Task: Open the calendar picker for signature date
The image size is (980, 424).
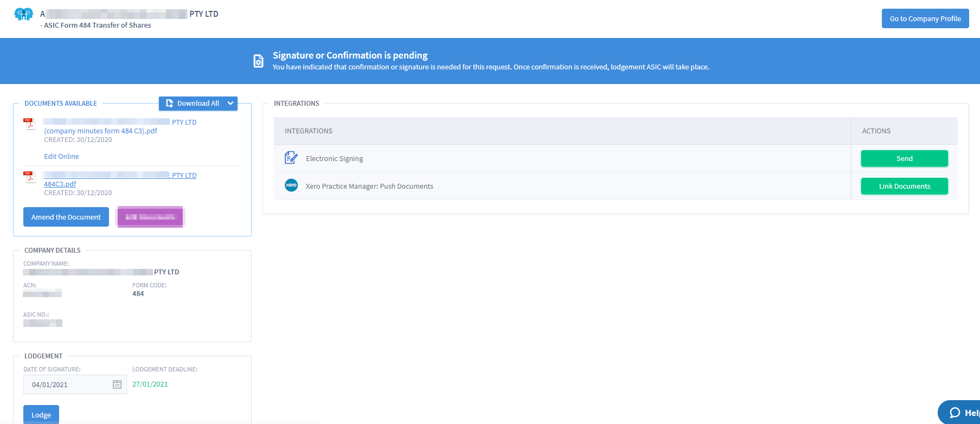Action: [117, 384]
